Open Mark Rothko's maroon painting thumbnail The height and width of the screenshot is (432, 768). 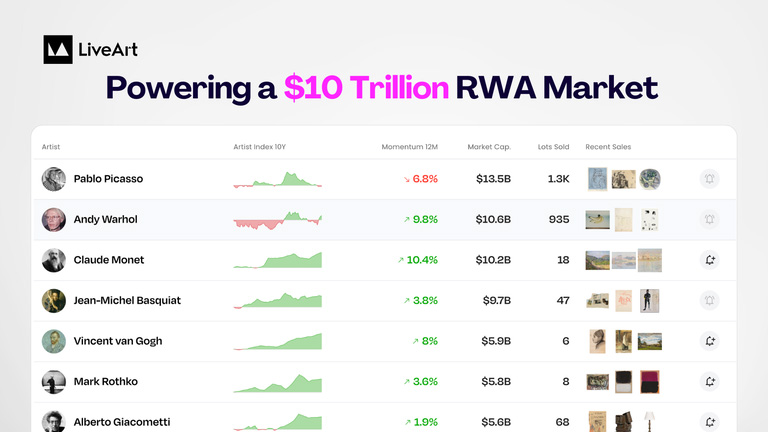649,382
